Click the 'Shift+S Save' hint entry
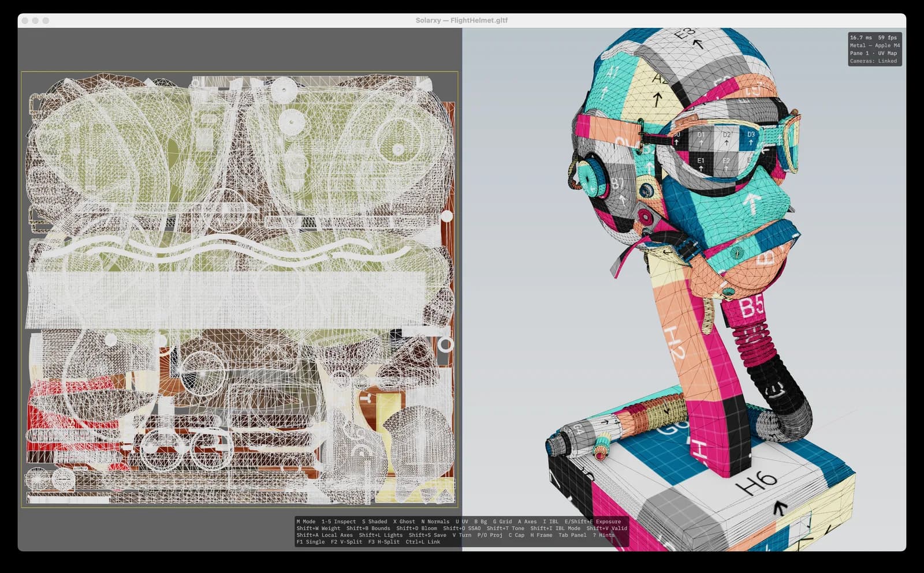 (428, 535)
